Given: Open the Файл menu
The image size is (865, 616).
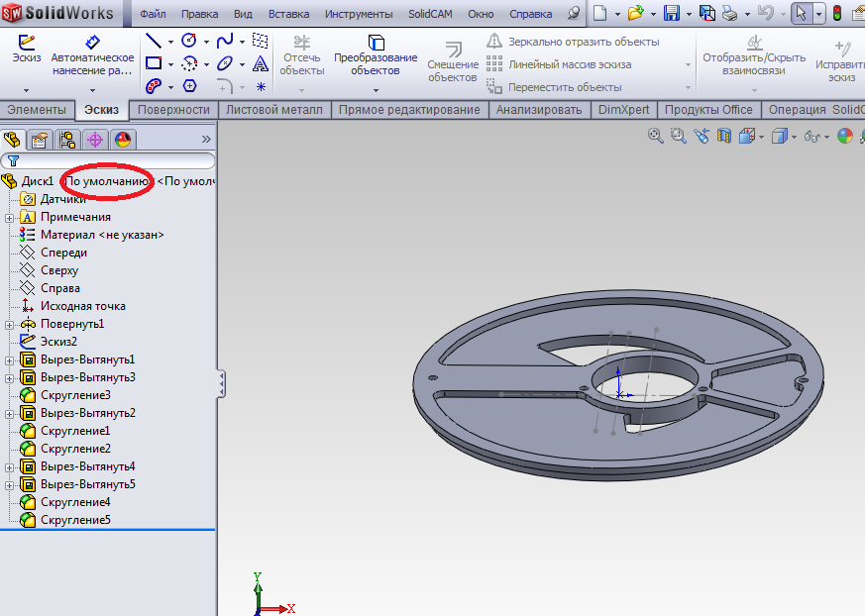Looking at the screenshot, I should [153, 14].
